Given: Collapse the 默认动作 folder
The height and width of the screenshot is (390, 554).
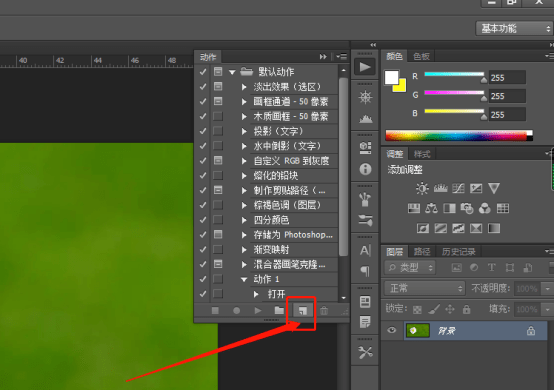Looking at the screenshot, I should [x=232, y=72].
